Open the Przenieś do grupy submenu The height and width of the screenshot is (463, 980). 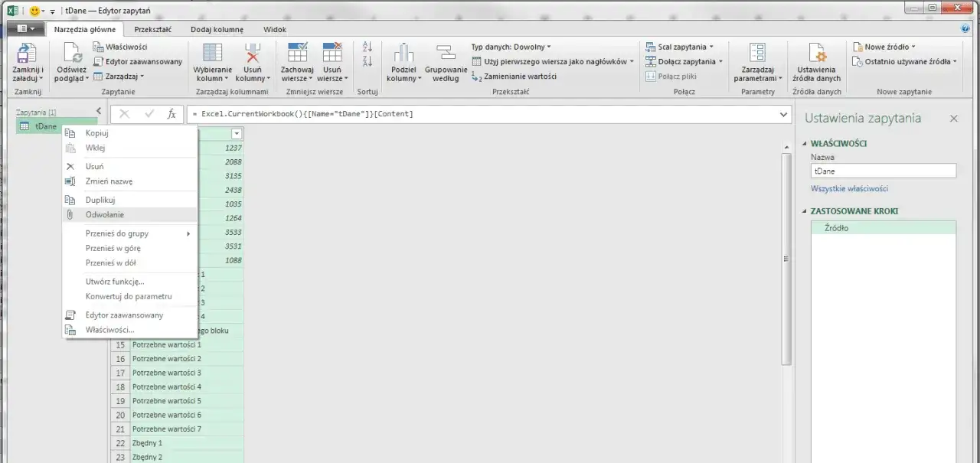click(x=129, y=233)
